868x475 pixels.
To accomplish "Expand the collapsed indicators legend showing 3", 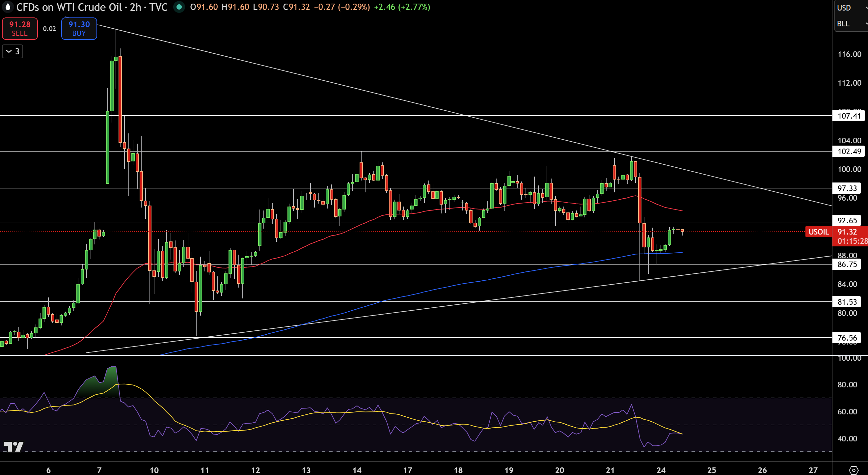I will coord(13,52).
